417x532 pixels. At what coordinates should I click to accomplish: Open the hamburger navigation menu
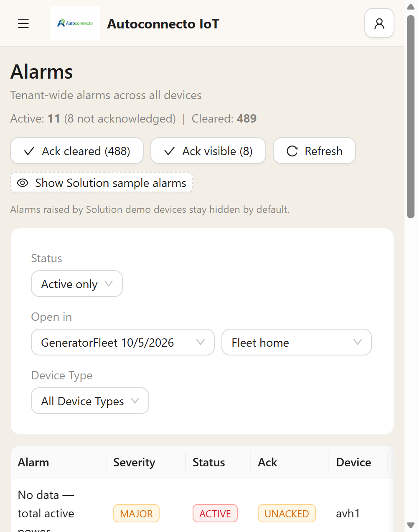[23, 23]
